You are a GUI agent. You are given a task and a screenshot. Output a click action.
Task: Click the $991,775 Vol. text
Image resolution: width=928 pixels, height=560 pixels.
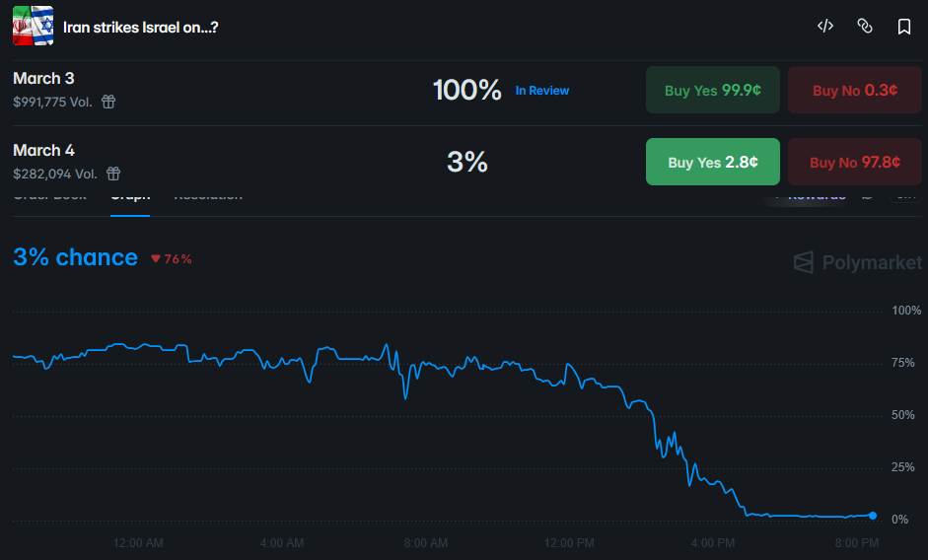(52, 102)
